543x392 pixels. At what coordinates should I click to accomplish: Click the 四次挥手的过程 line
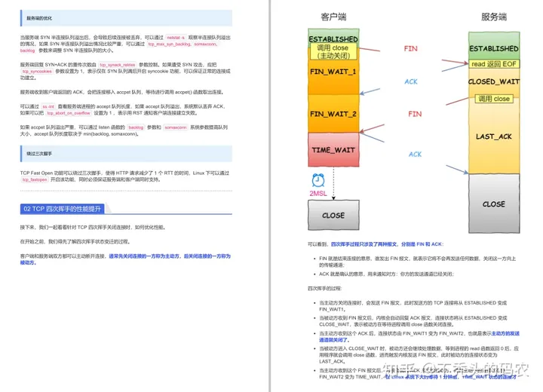coord(325,288)
